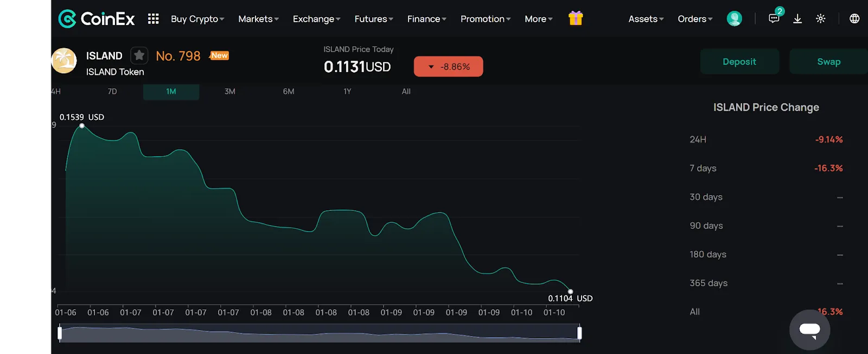Click the 0.1539 USD high point marker
This screenshot has width=868, height=354.
coord(82,126)
